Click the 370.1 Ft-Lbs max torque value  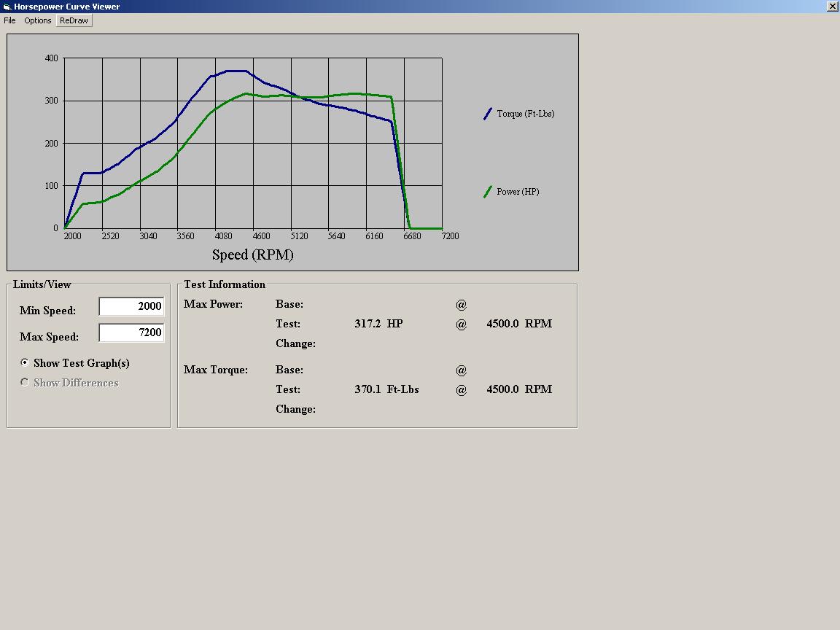click(386, 389)
